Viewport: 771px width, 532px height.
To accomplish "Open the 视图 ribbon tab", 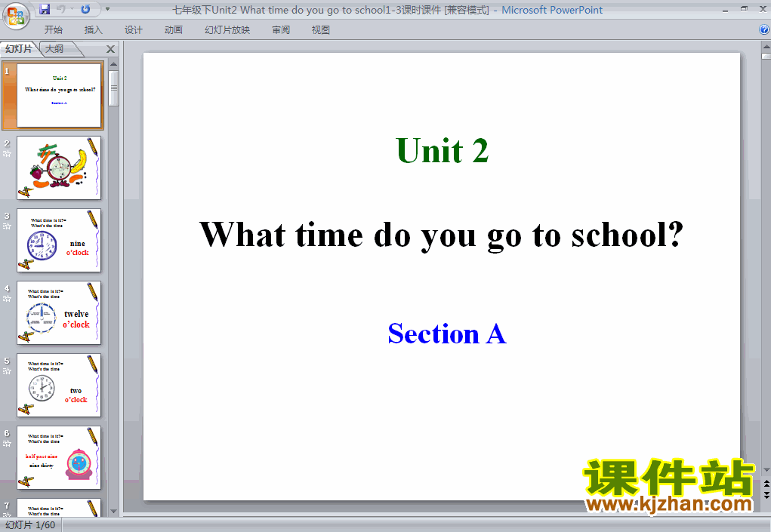I will pyautogui.click(x=321, y=30).
